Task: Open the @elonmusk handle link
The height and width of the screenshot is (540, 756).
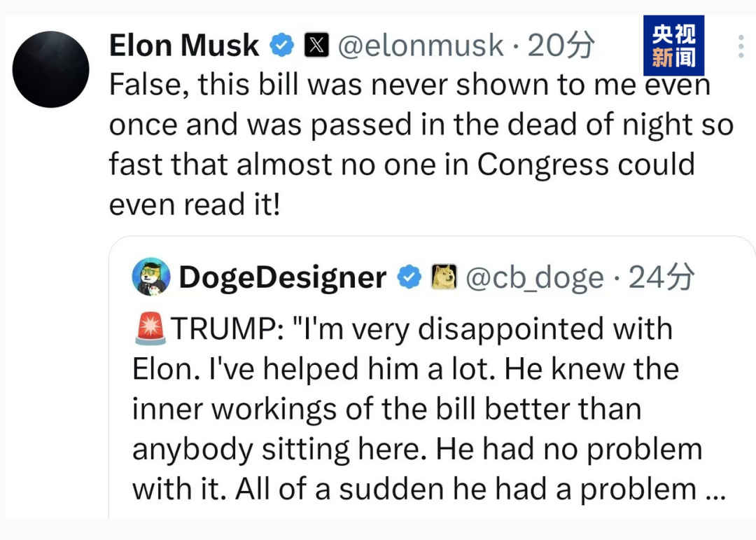Action: pos(421,46)
